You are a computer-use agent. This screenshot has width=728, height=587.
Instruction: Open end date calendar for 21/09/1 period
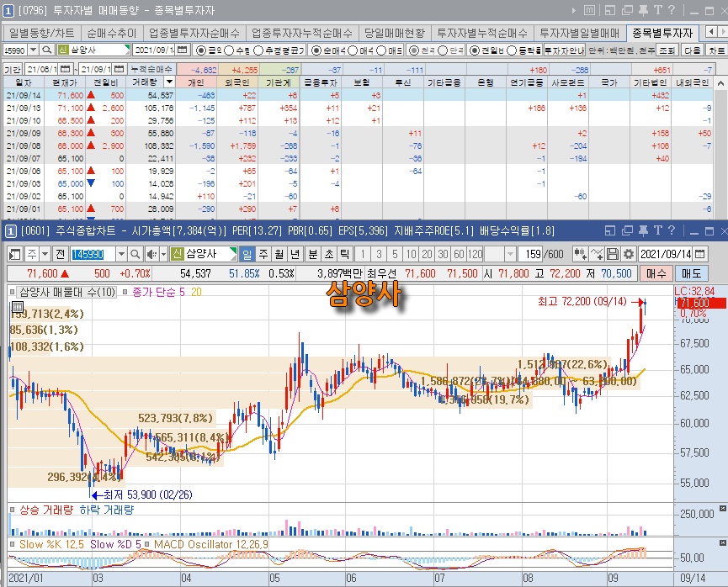point(120,69)
